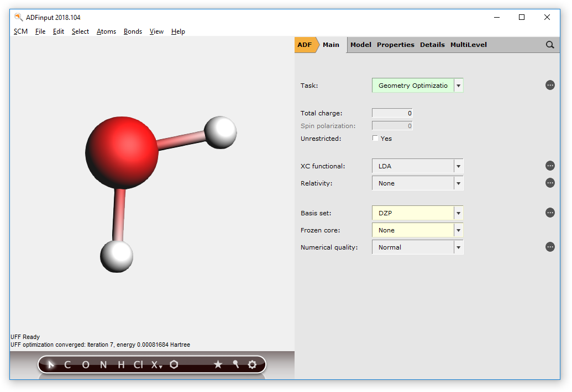The width and height of the screenshot is (572, 392).
Task: Click the Total charge input field
Action: [x=392, y=113]
